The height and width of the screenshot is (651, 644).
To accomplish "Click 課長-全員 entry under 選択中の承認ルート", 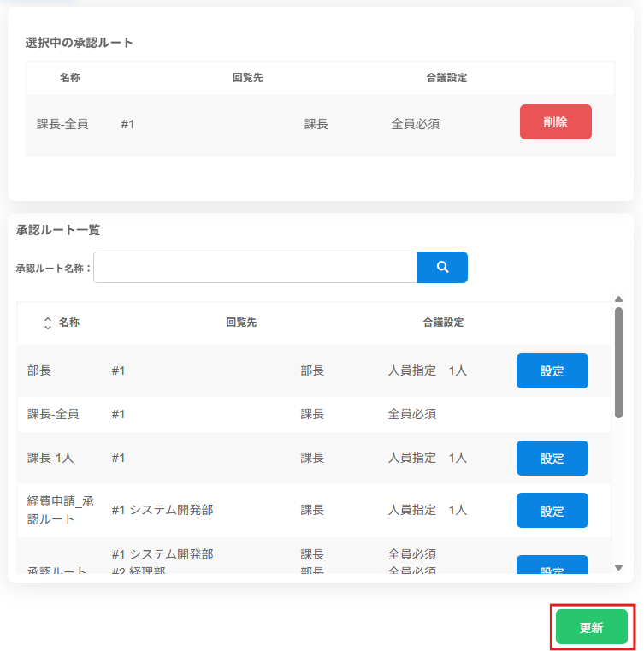I will (x=62, y=123).
